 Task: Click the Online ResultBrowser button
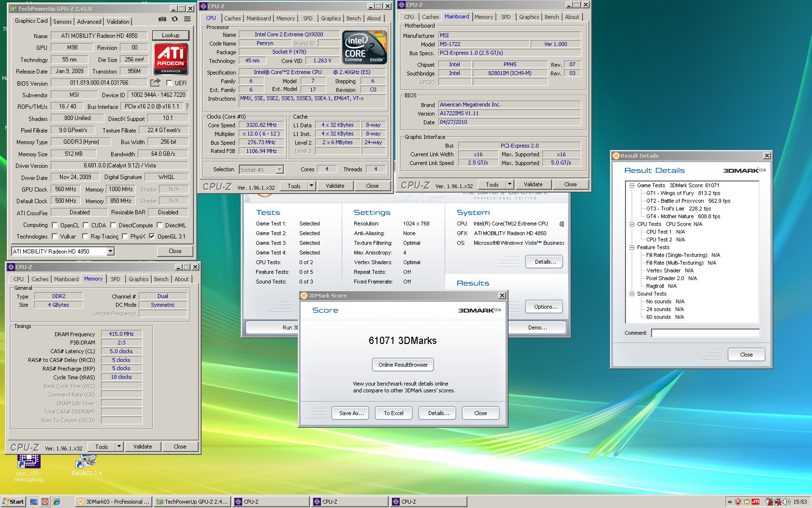pos(403,365)
